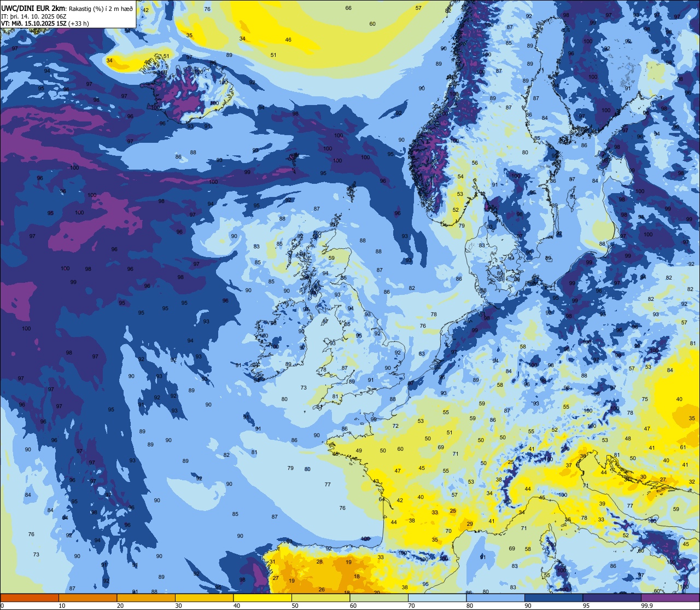Pick the pale green 60–70 legend swatch

(379, 597)
